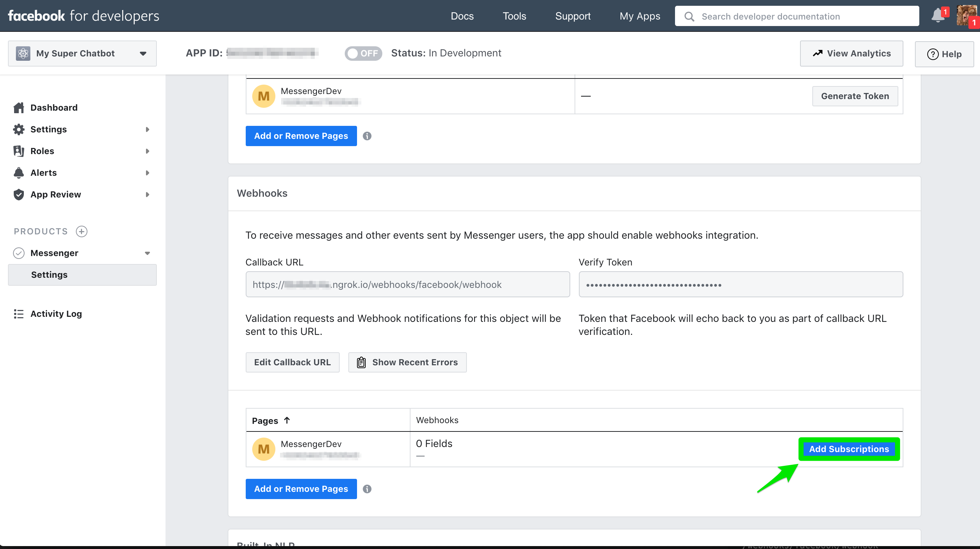Click the Help button
Screen dimensions: 980x549
(944, 54)
